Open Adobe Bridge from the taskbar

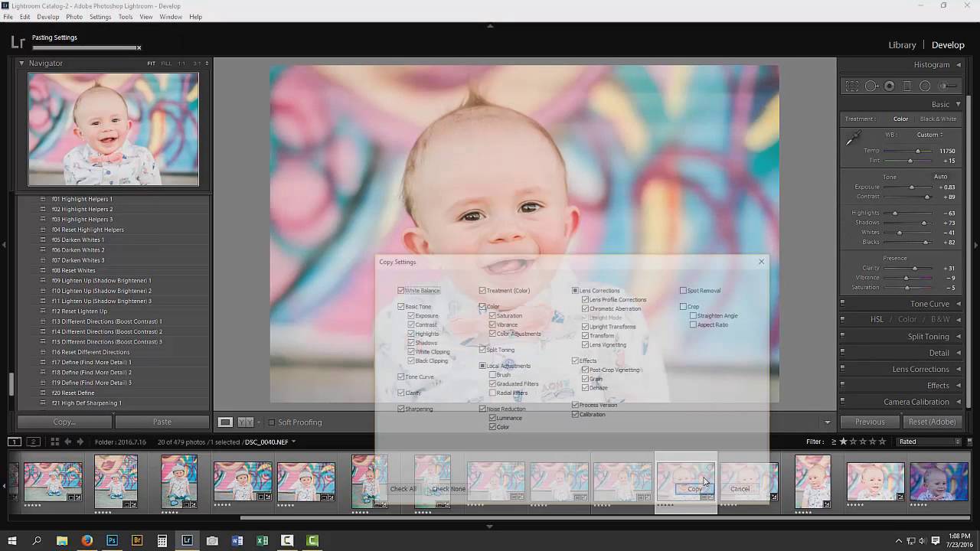pyautogui.click(x=137, y=540)
